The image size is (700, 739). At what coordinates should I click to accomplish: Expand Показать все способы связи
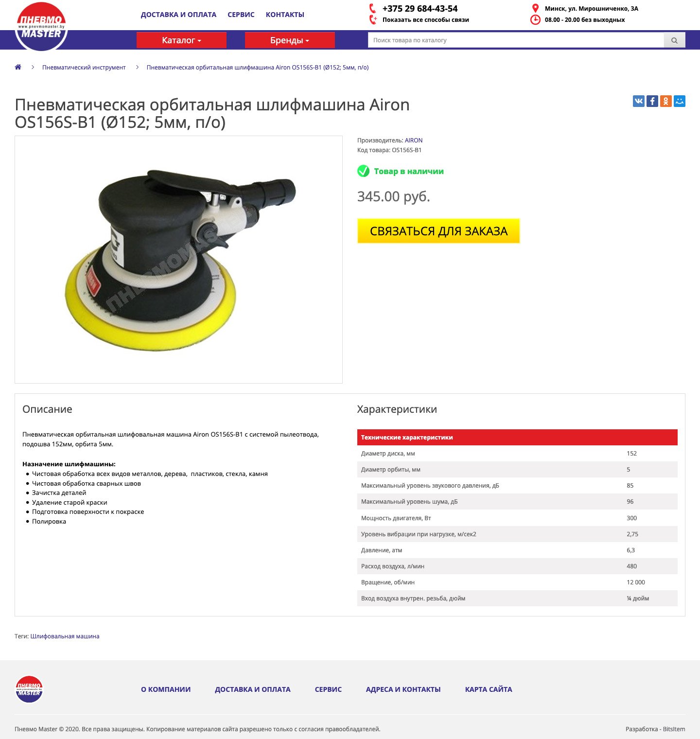pos(425,20)
